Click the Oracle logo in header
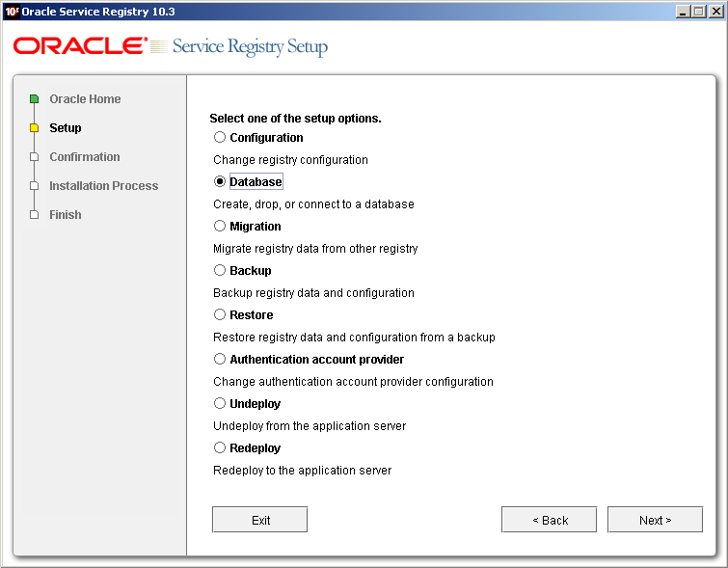Viewport: 728px width, 568px height. (80, 46)
